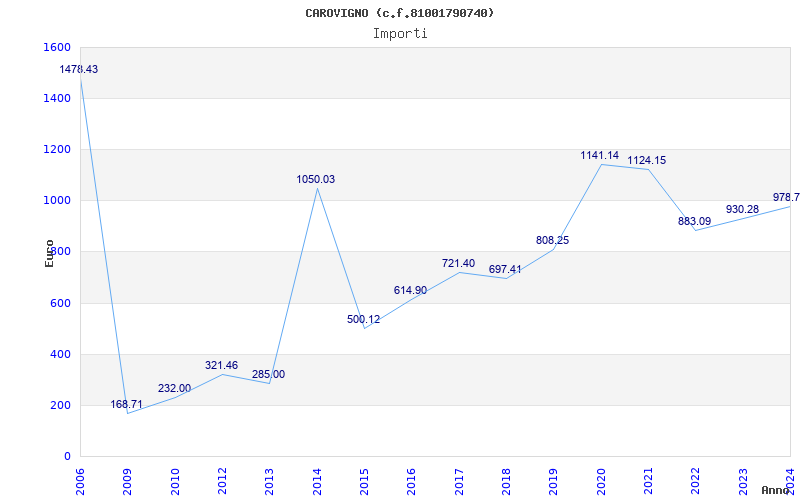
Task: Select the 232.00 data label
Action: point(174,389)
